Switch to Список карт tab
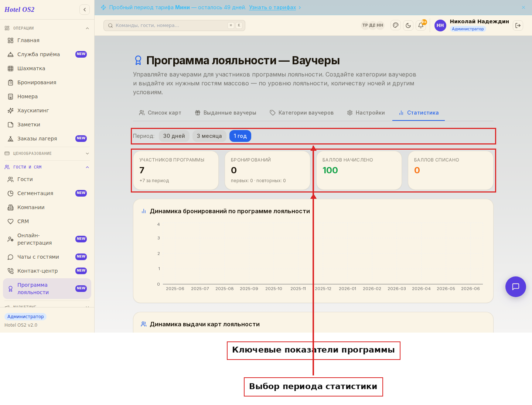 [x=160, y=113]
